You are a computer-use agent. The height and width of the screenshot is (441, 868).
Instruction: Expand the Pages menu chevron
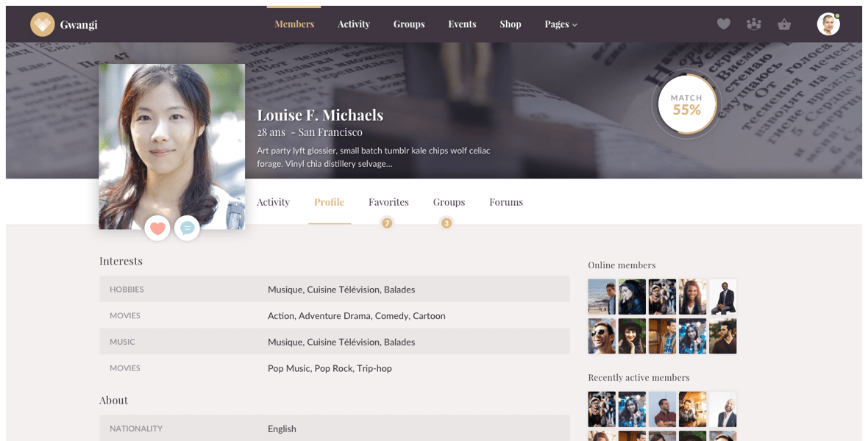[x=574, y=25]
